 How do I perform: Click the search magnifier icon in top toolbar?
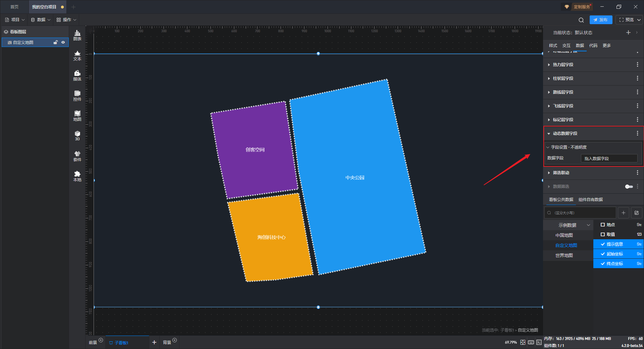pyautogui.click(x=581, y=20)
